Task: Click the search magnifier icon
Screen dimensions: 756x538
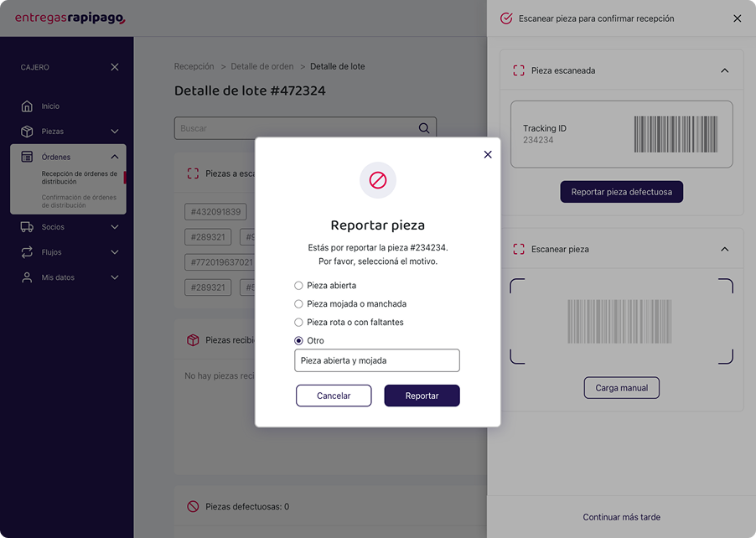Action: 424,128
